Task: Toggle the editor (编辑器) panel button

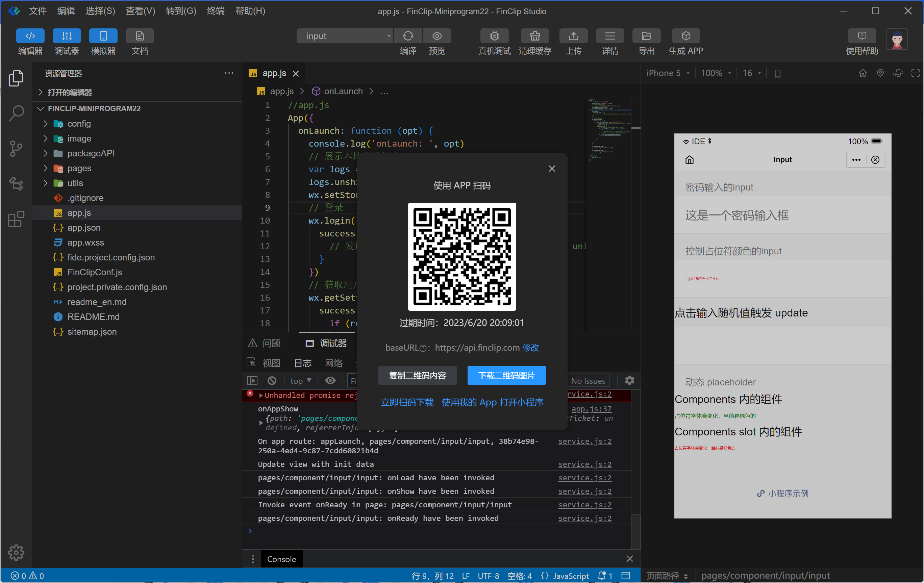Action: 30,36
